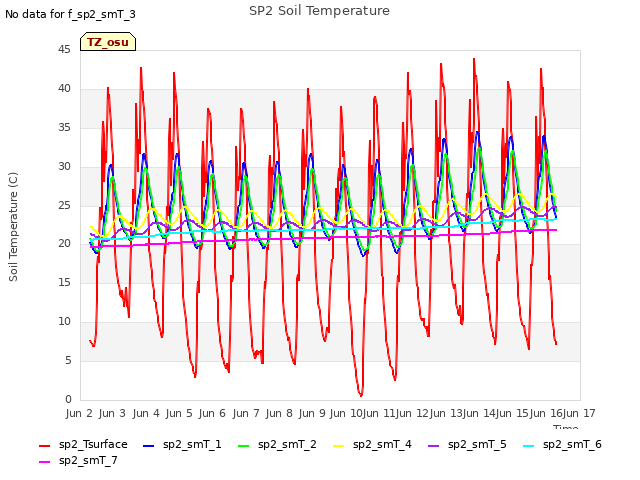Click the sp2_smT_1 legend label
Viewport: 640px width, 480px height.
point(192,444)
